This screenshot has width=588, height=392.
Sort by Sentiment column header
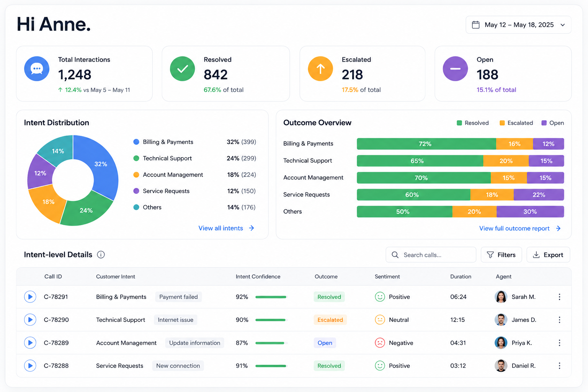387,277
